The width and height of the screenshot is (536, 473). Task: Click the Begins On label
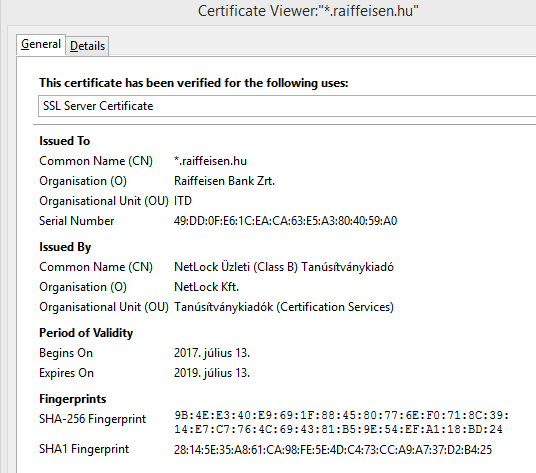click(x=66, y=353)
